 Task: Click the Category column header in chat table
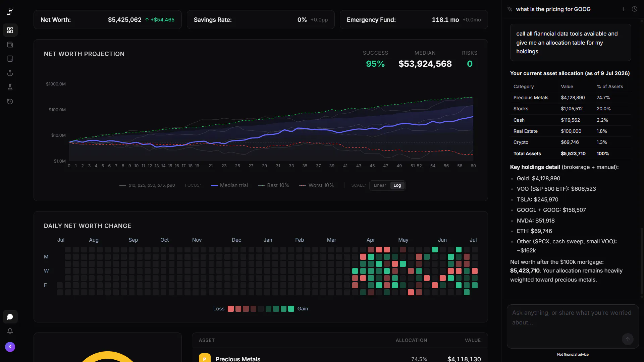tap(523, 86)
